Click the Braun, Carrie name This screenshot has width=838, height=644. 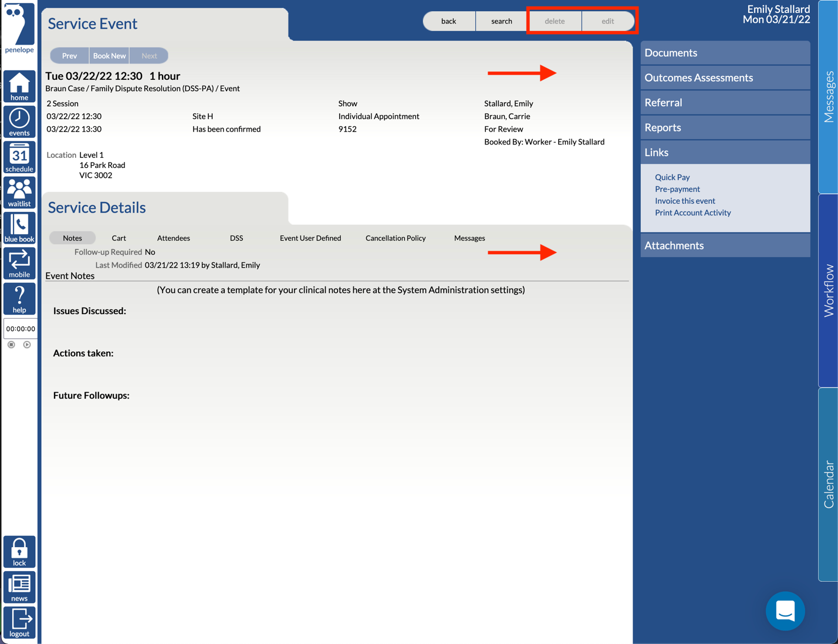tap(507, 116)
